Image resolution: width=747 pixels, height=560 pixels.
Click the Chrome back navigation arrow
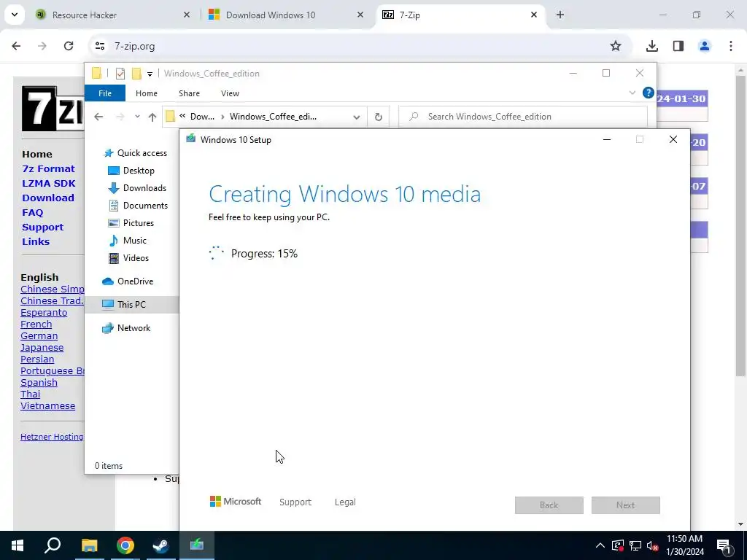16,46
